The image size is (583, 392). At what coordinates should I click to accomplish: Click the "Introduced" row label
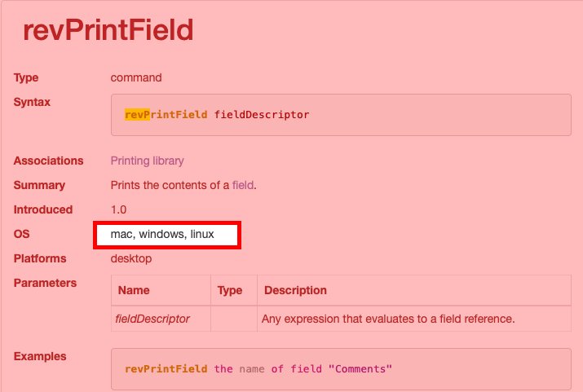tap(43, 209)
